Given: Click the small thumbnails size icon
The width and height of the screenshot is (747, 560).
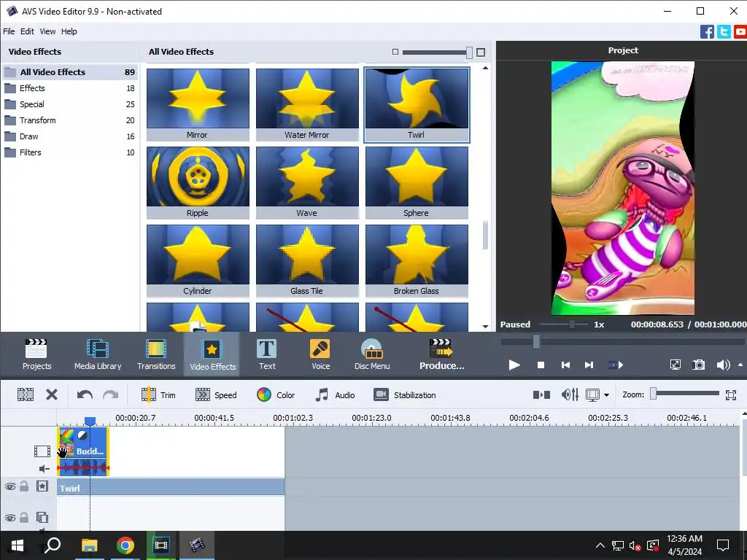Looking at the screenshot, I should coord(395,52).
